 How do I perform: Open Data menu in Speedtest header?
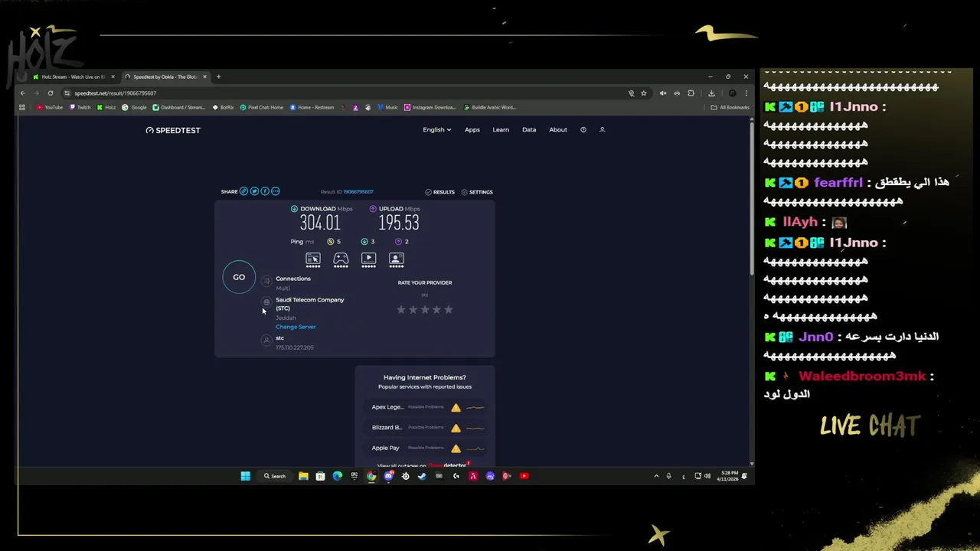coord(529,130)
